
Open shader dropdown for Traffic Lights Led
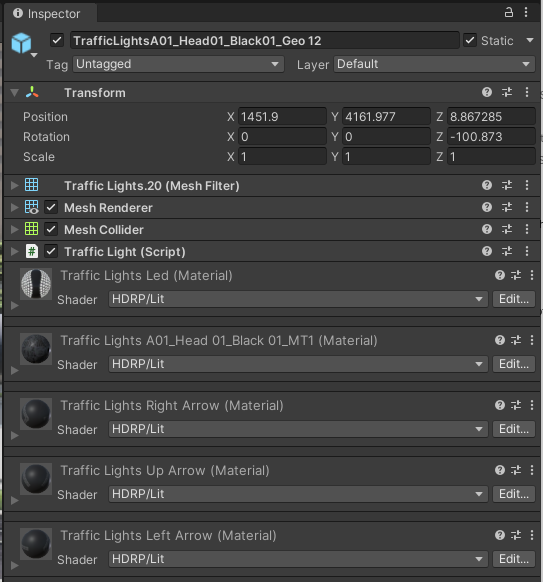(298, 299)
